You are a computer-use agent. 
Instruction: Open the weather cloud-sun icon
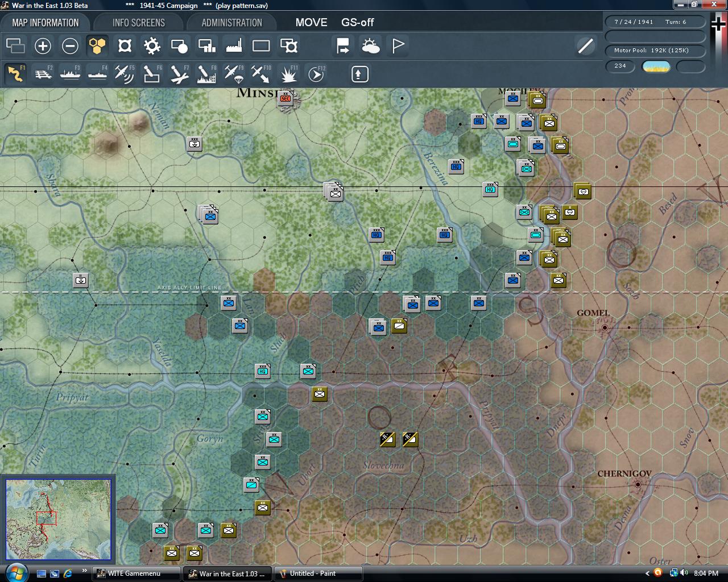click(x=370, y=46)
